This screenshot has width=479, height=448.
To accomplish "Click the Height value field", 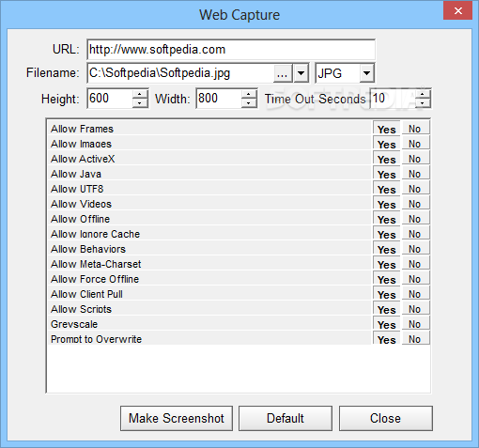I will (x=110, y=99).
